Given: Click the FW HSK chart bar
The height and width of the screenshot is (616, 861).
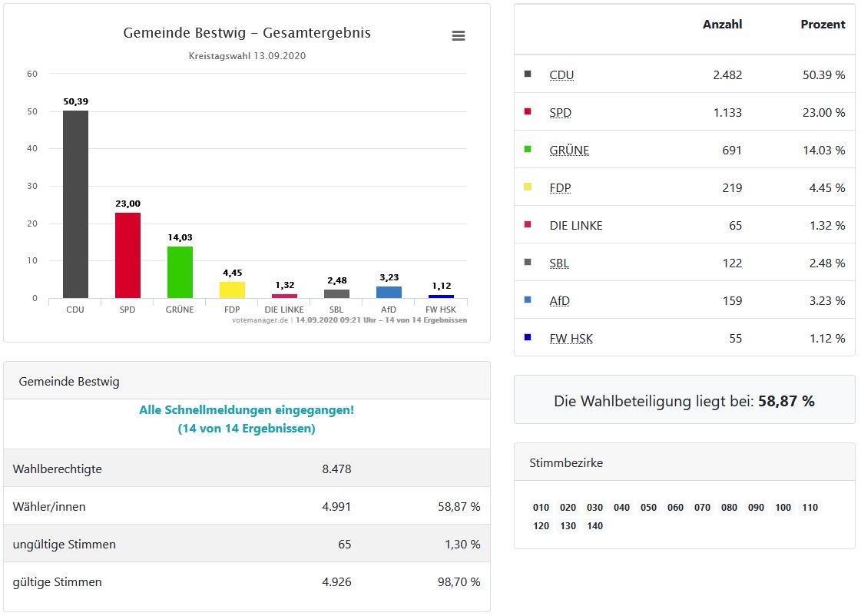Looking at the screenshot, I should point(441,296).
